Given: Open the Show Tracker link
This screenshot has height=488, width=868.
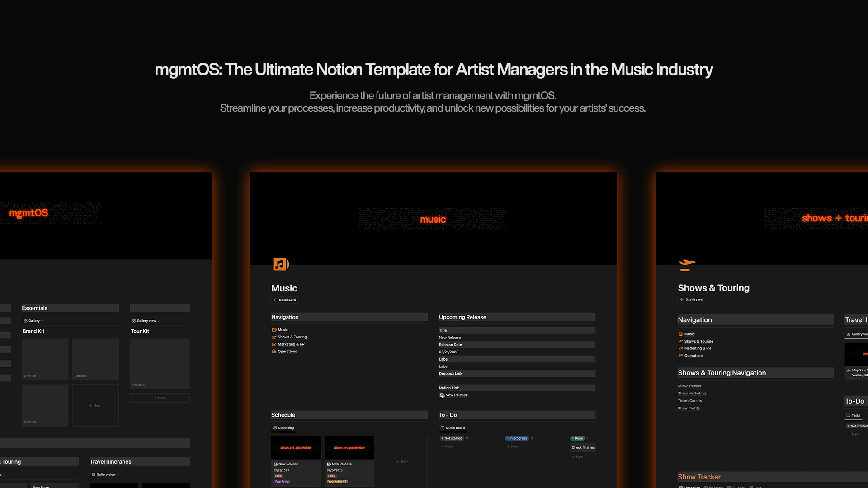Looking at the screenshot, I should (689, 386).
